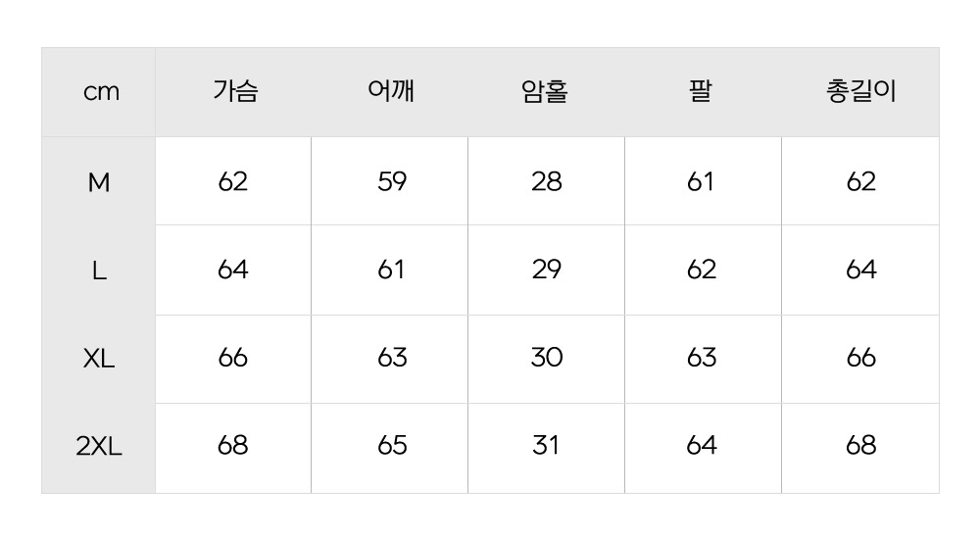Select the 2XL size row label

pyautogui.click(x=99, y=447)
